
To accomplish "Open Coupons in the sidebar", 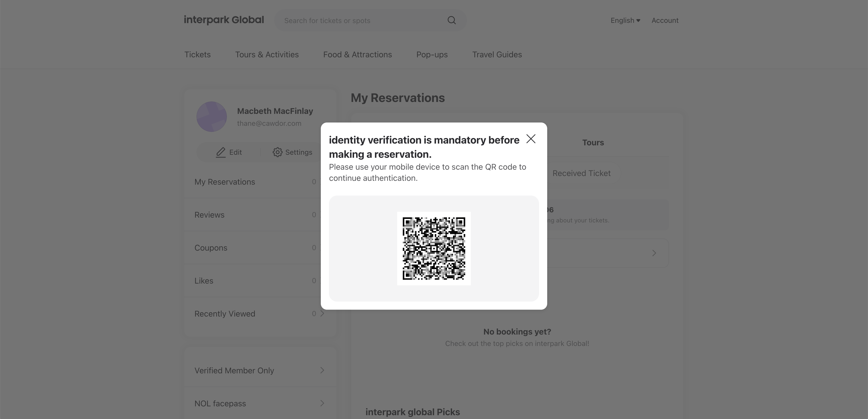I will point(211,248).
